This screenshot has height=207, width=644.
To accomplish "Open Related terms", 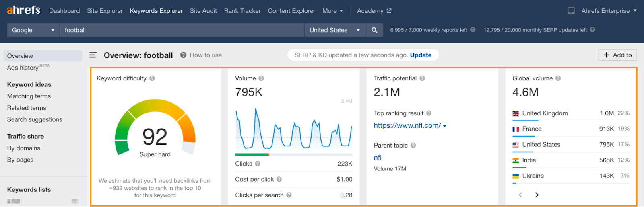I will click(27, 108).
